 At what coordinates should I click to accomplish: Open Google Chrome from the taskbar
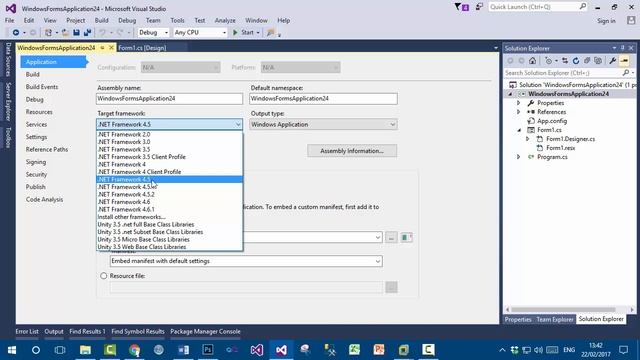coord(134,350)
